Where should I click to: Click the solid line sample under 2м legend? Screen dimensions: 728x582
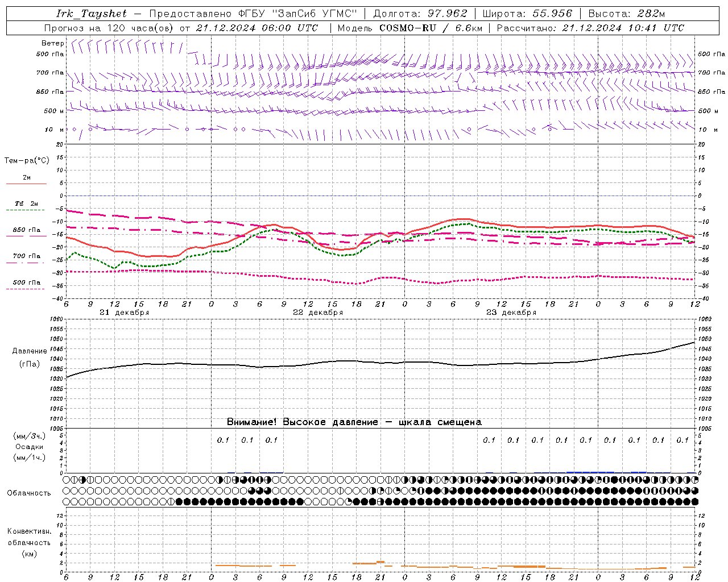(26, 184)
